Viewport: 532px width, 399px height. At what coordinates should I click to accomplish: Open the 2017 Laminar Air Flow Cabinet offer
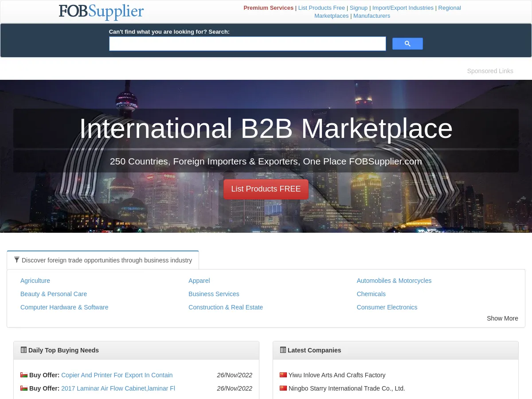click(x=118, y=388)
